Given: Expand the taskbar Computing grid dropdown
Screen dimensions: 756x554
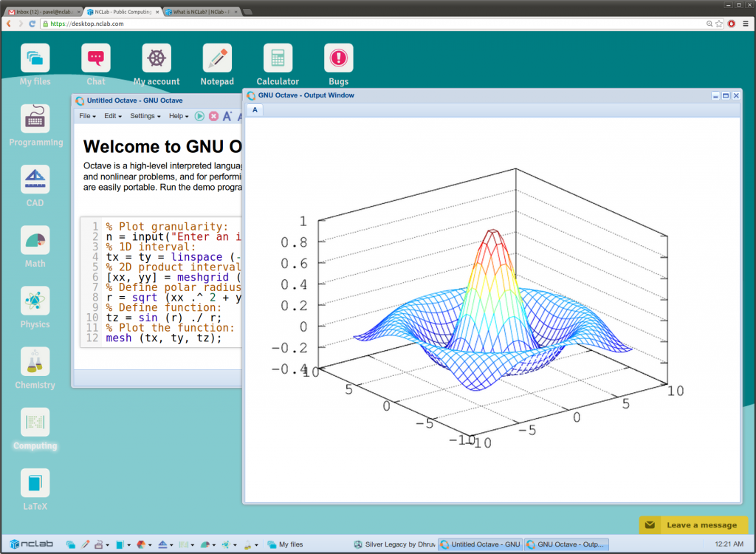Looking at the screenshot, I should tap(193, 545).
